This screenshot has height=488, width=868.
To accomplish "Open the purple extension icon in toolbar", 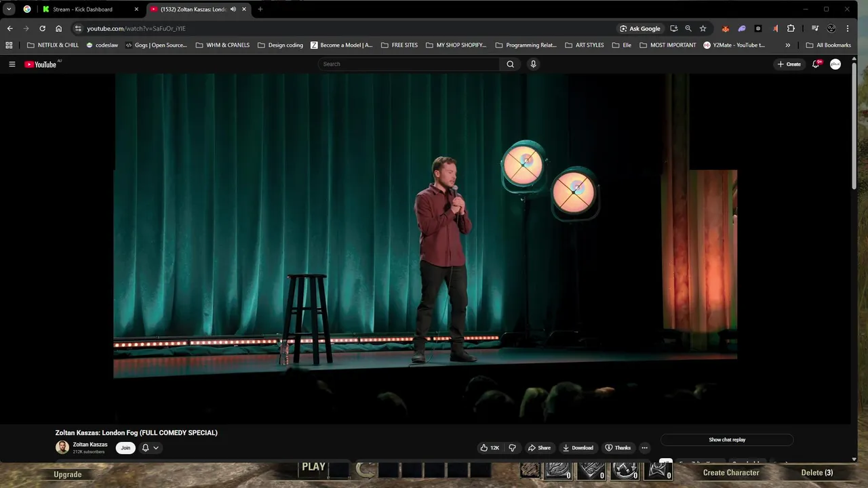I will [742, 28].
